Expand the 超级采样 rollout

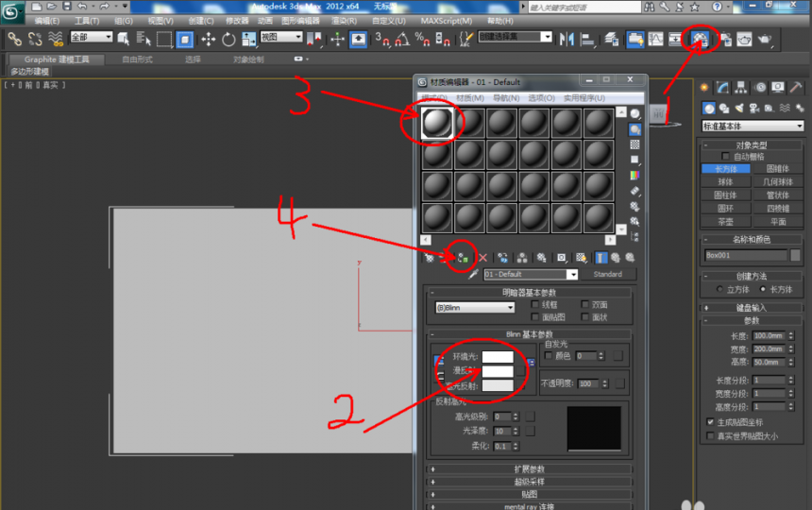530,482
